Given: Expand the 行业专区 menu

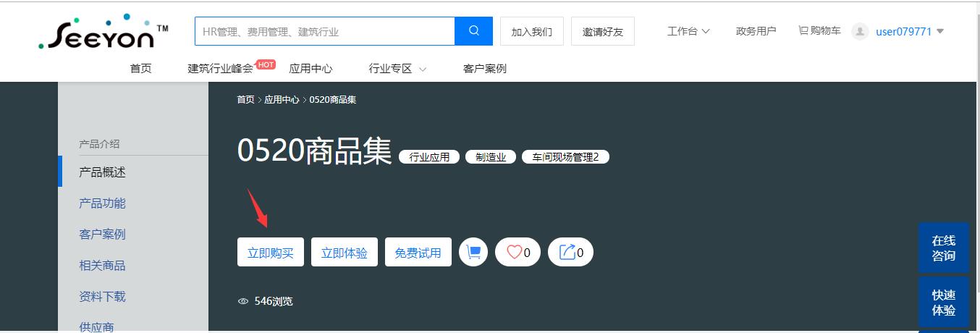Looking at the screenshot, I should pyautogui.click(x=397, y=69).
